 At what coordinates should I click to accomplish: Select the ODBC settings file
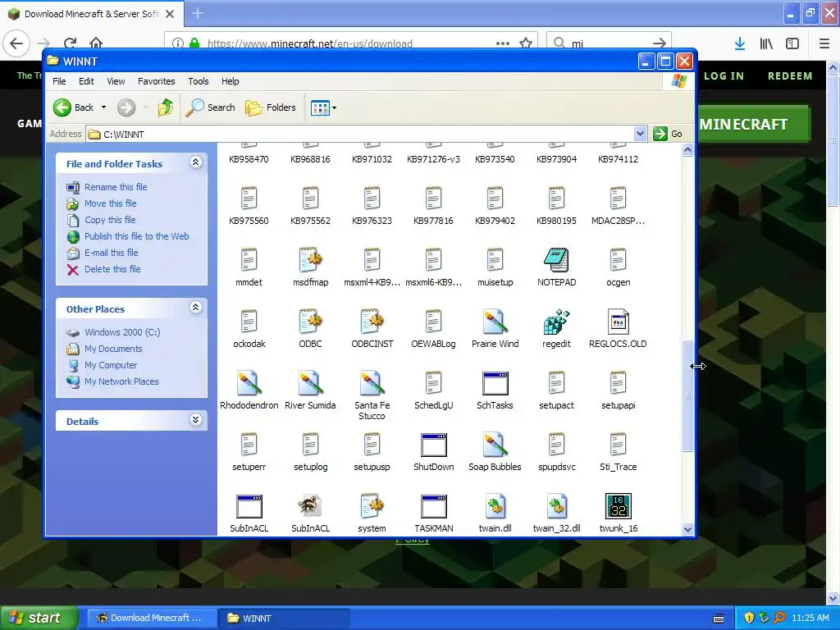coord(310,322)
